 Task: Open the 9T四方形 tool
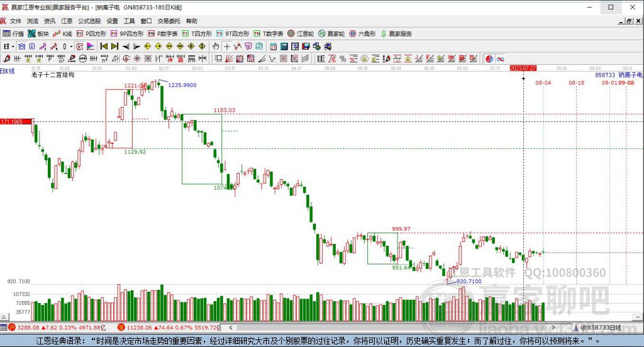[x=233, y=34]
